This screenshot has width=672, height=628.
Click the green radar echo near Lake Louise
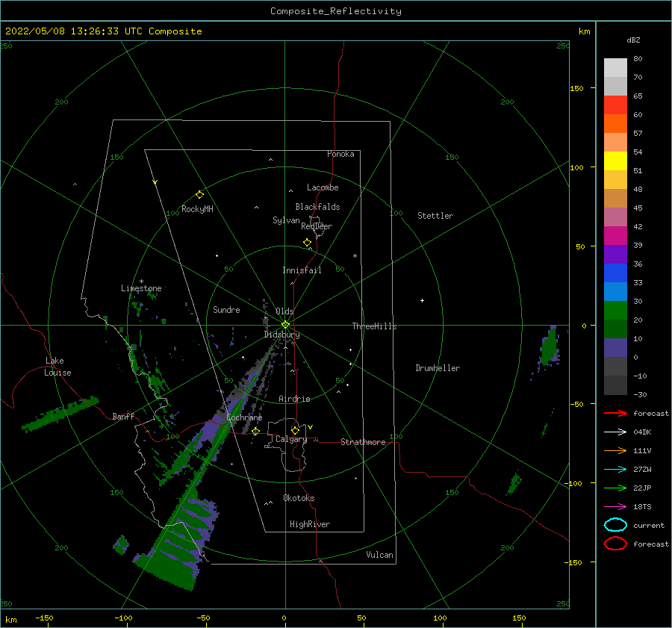(60, 414)
